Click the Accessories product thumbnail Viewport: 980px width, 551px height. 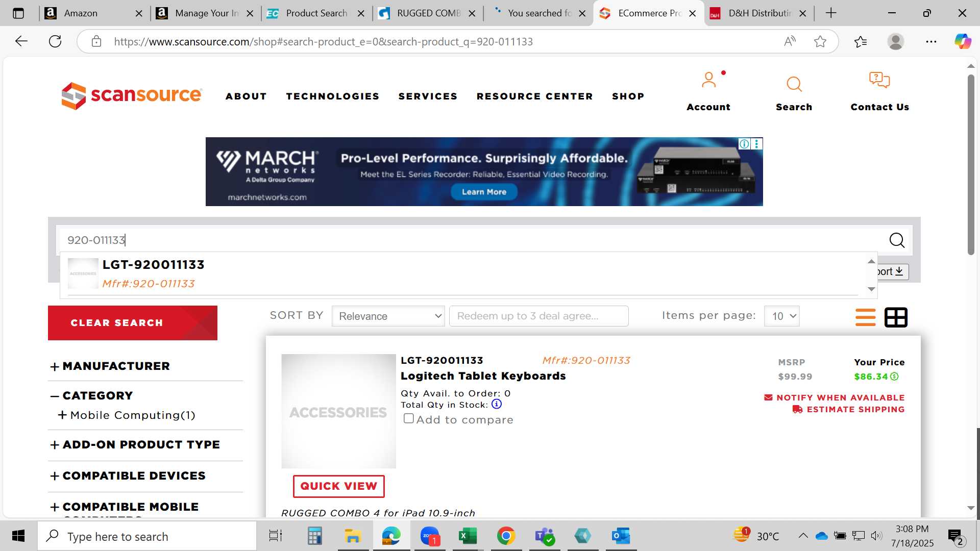pos(338,411)
